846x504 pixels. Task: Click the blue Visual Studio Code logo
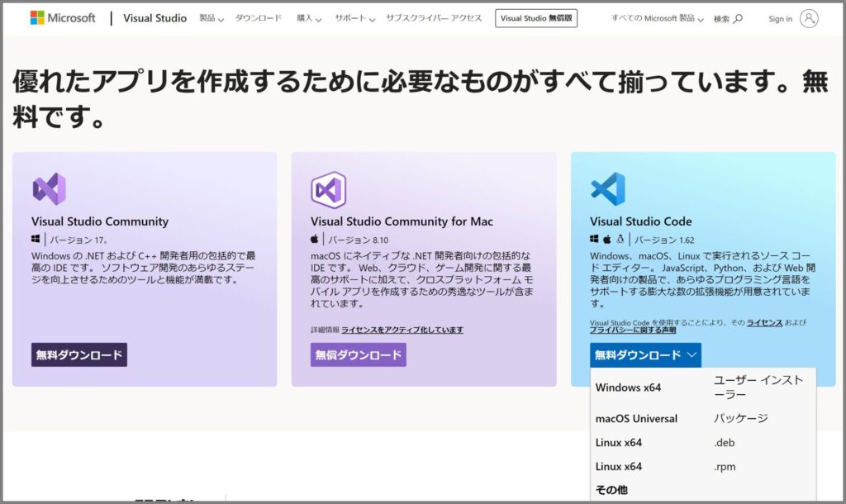pos(608,189)
